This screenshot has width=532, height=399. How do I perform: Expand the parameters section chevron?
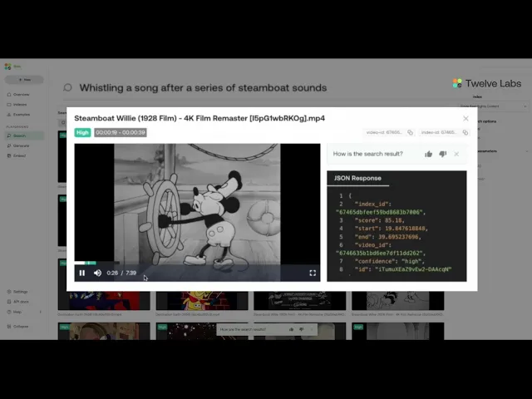pyautogui.click(x=527, y=151)
